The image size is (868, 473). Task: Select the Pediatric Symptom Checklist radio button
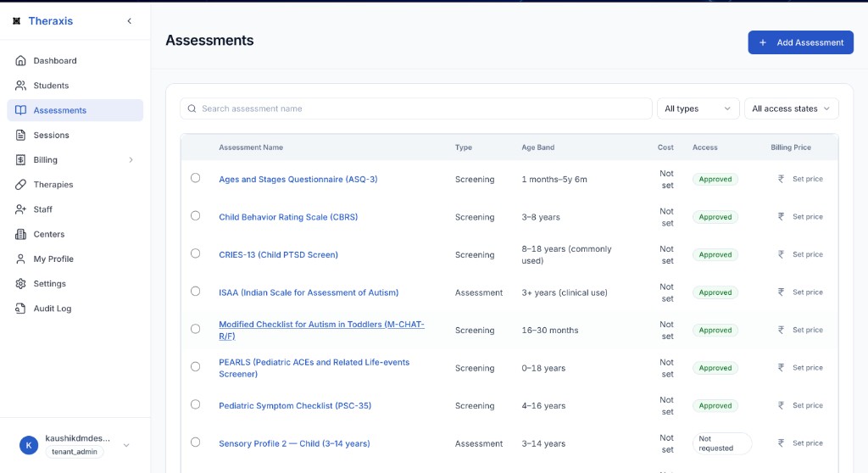pyautogui.click(x=196, y=404)
